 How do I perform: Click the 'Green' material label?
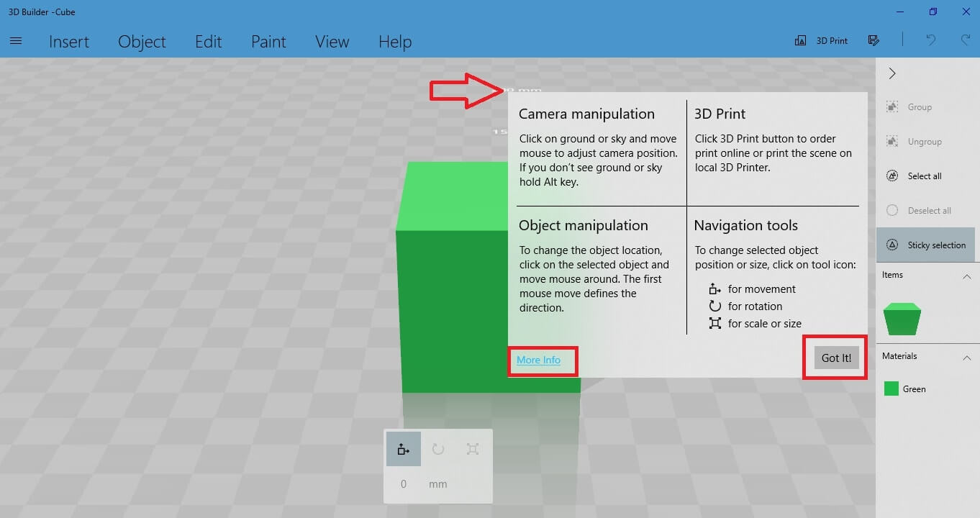(x=914, y=389)
